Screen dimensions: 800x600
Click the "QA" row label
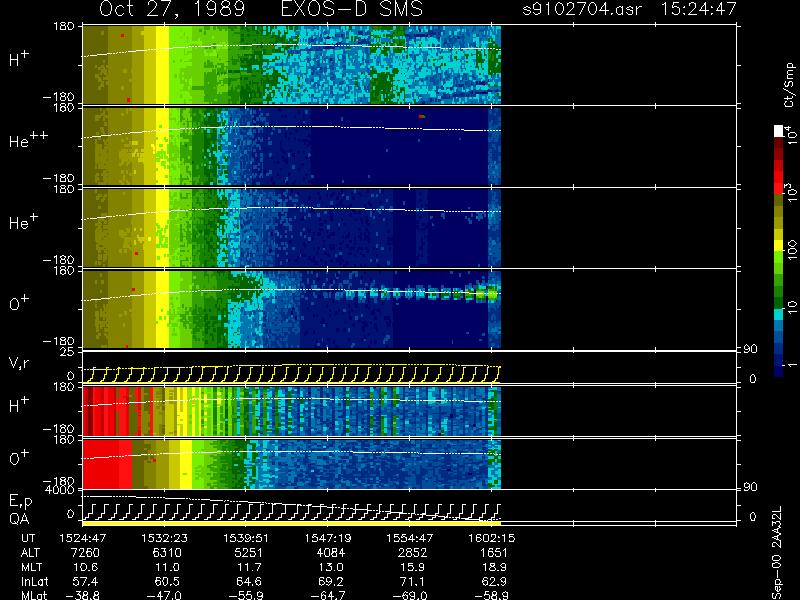pyautogui.click(x=19, y=519)
